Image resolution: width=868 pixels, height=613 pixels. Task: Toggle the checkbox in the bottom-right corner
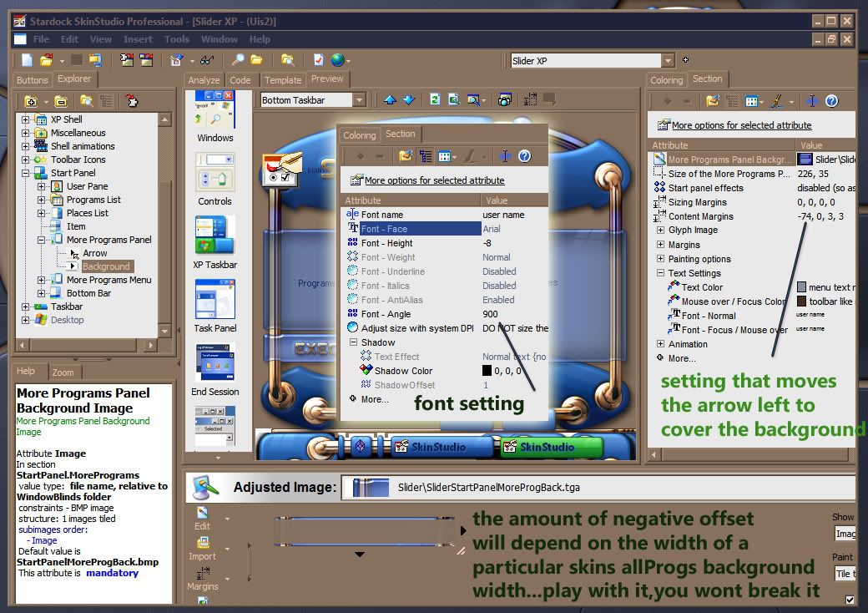(x=850, y=600)
